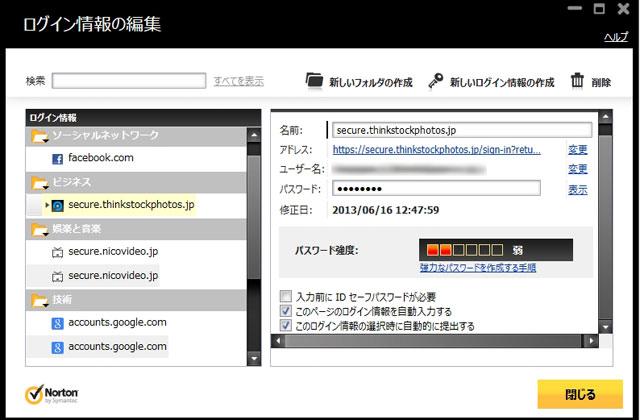This screenshot has height=420, width=640.
Task: Click the blurred ユーザー名 value
Action: tap(409, 169)
